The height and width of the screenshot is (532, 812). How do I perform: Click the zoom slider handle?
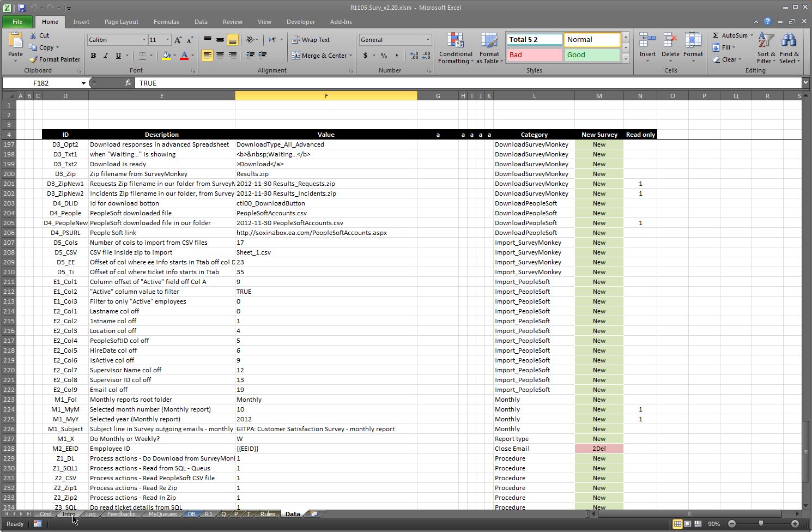tap(761, 524)
